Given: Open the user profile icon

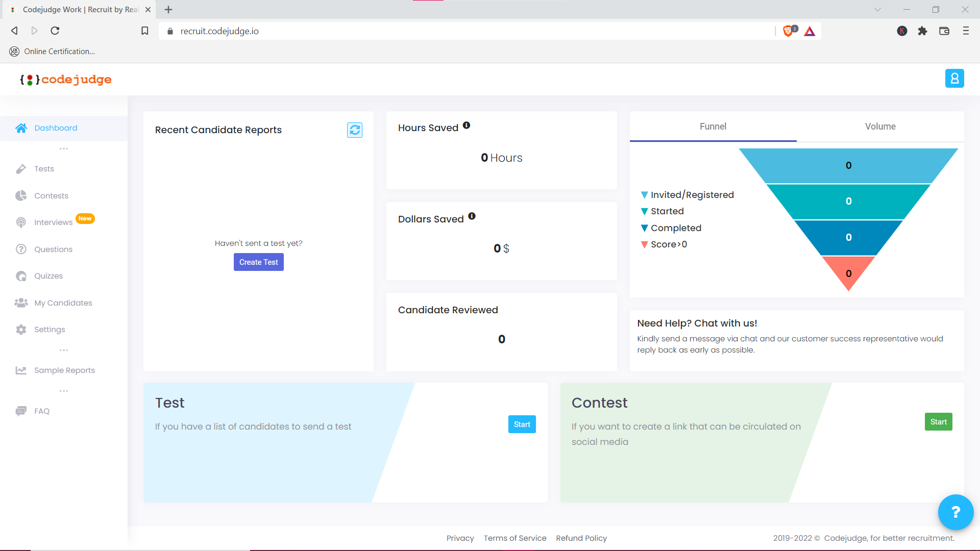Looking at the screenshot, I should [954, 78].
